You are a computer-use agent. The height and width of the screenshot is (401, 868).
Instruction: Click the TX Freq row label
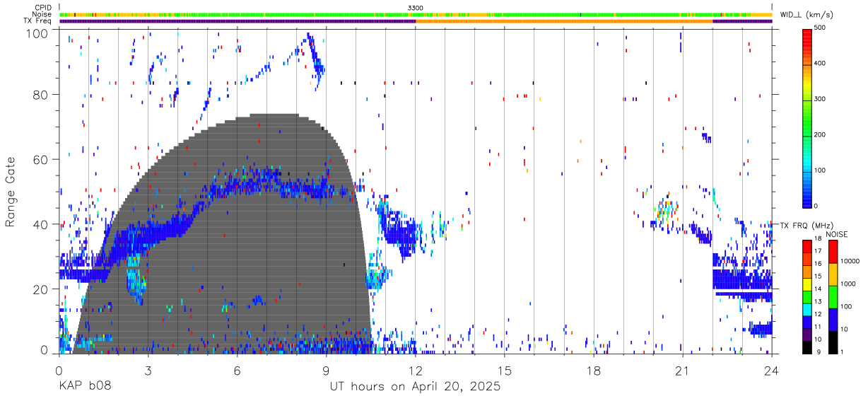[39, 21]
